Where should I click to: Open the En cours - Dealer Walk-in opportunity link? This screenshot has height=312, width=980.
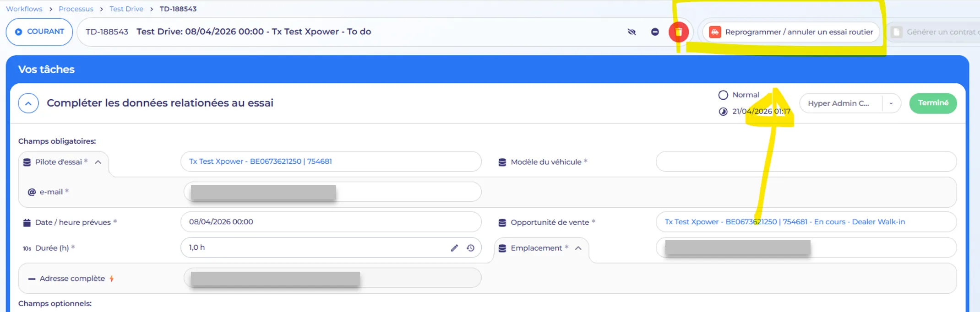785,222
